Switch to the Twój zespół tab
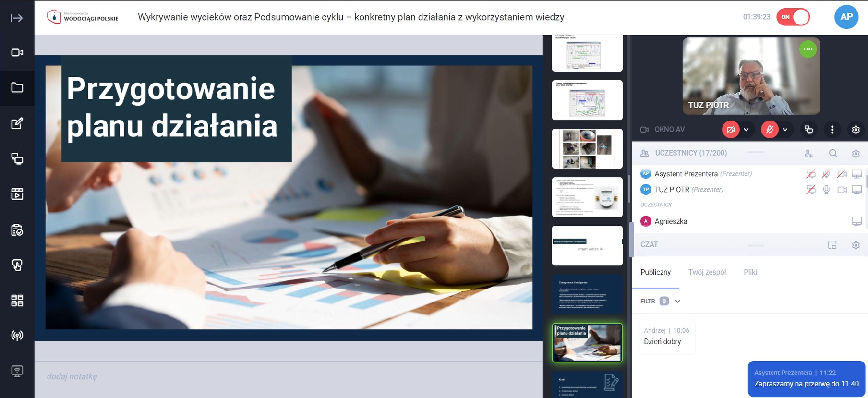 pos(707,272)
